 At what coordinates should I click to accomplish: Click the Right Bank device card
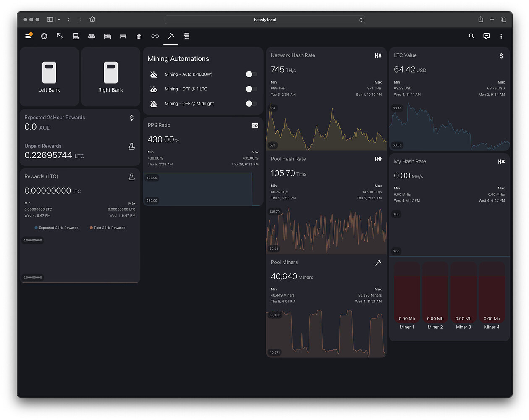(110, 76)
